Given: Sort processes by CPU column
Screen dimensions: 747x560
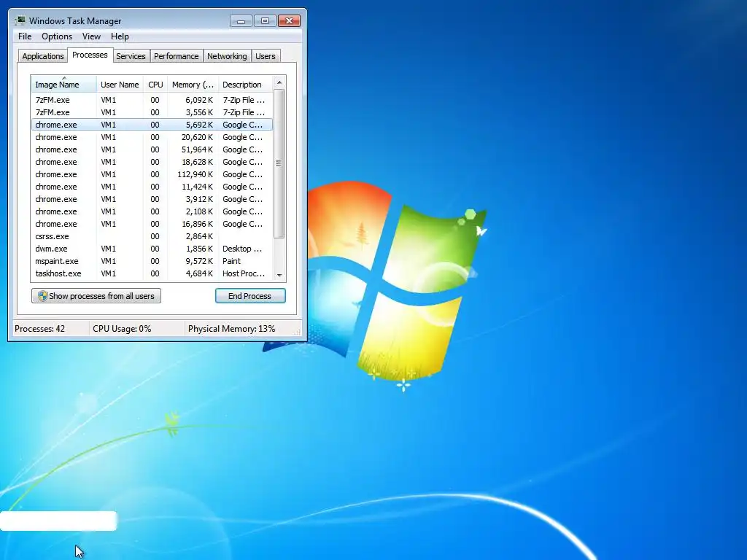Looking at the screenshot, I should (x=155, y=85).
